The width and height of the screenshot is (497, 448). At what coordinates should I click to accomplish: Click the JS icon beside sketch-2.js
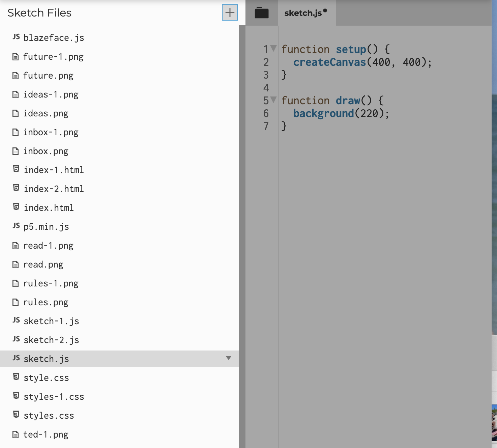tap(16, 339)
